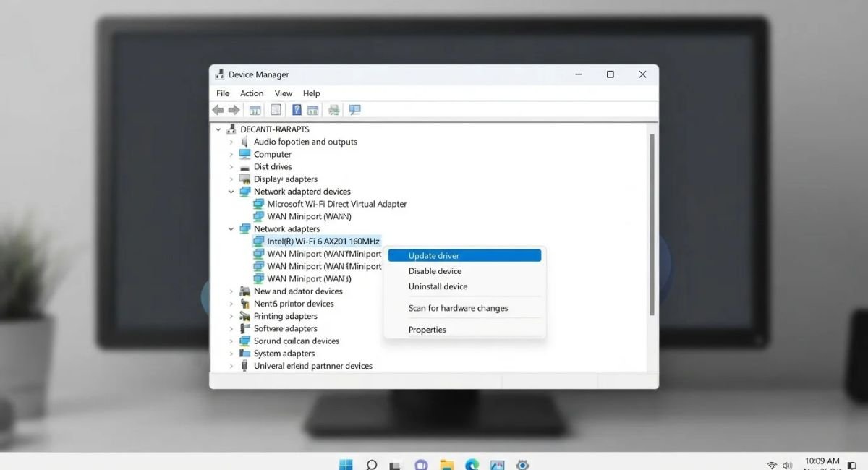Open Settings gear icon on taskbar
This screenshot has width=868, height=470.
click(x=522, y=465)
